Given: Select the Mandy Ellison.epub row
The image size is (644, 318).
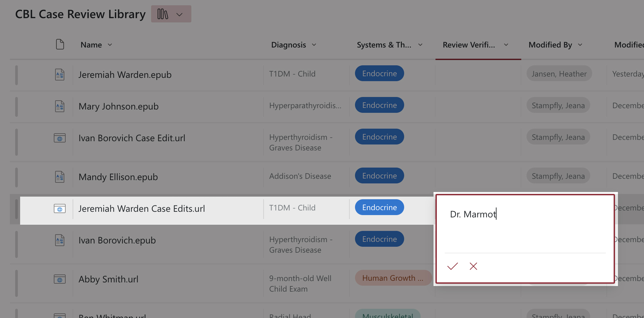Looking at the screenshot, I should [x=16, y=177].
